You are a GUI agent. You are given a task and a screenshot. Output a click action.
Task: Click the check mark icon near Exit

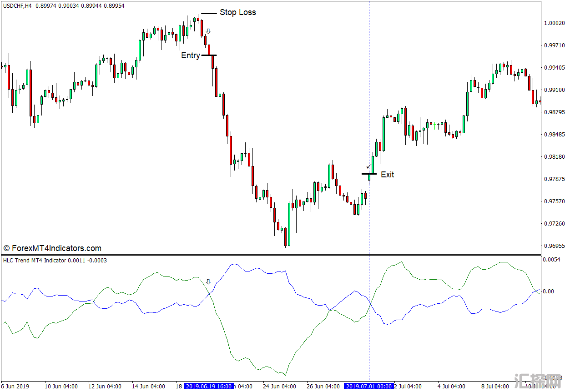tap(368, 167)
